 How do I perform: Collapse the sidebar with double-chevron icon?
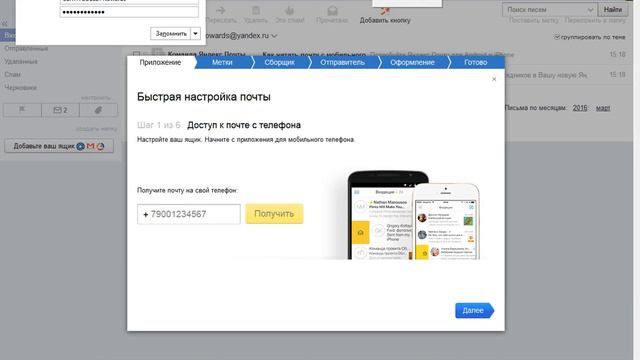click(5, 24)
